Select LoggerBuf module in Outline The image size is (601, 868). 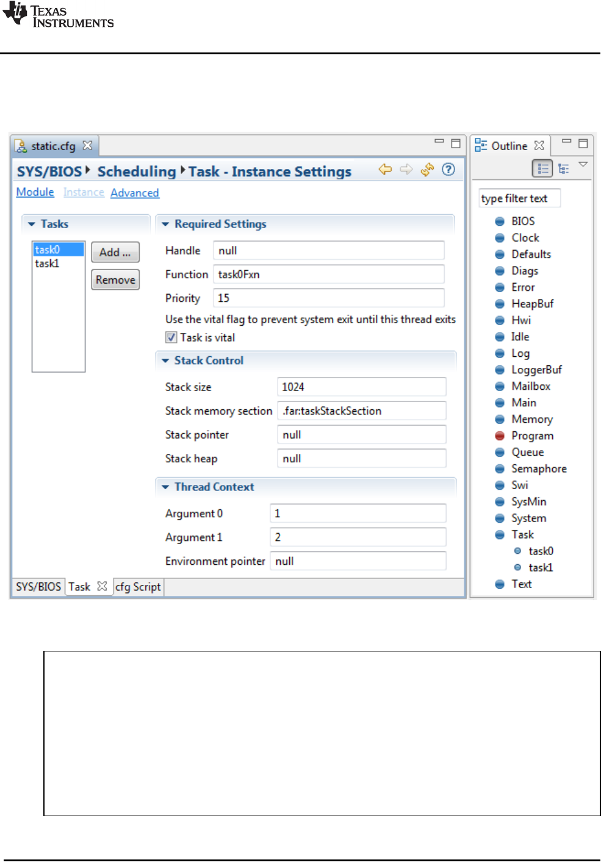click(536, 370)
